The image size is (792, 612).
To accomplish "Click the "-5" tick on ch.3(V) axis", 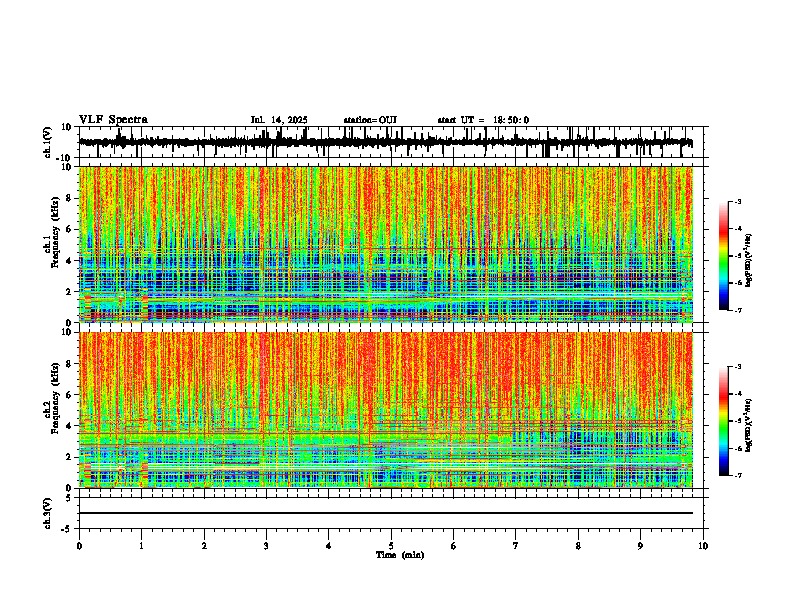I will pos(67,529).
